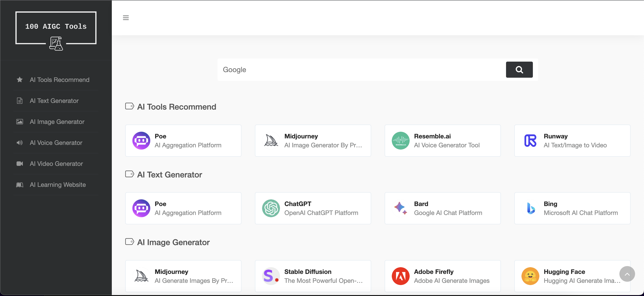Open the ChatGPT logo icon
This screenshot has width=644, height=296.
tap(271, 208)
